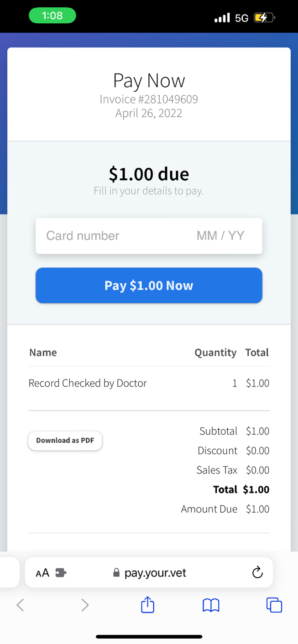The height and width of the screenshot is (644, 298).
Task: Reload the page with refresh icon
Action: [x=257, y=572]
